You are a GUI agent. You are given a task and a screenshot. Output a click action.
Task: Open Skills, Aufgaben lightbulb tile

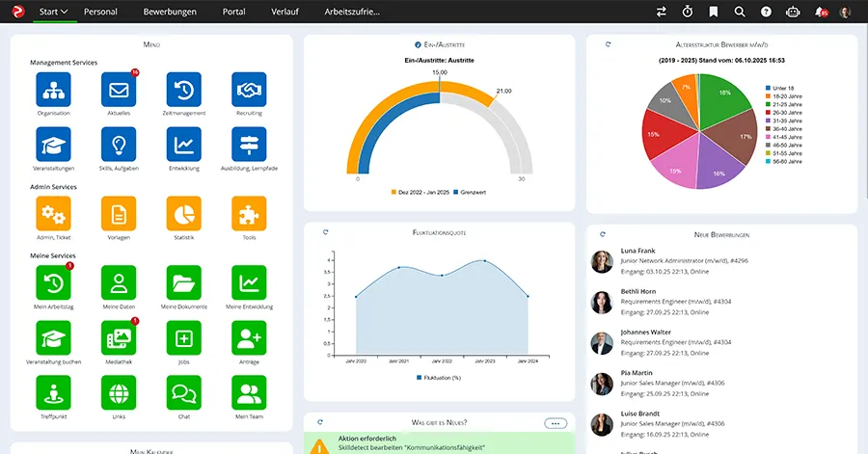pos(119,145)
